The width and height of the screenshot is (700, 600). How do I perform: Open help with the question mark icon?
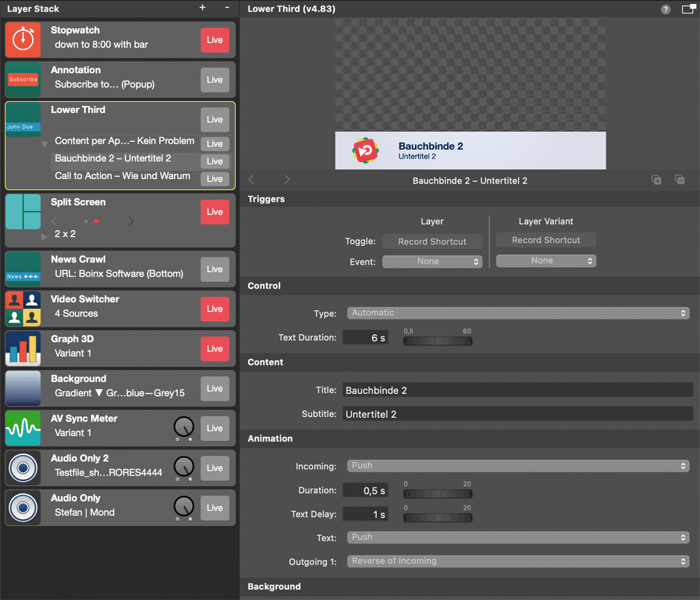coord(665,10)
